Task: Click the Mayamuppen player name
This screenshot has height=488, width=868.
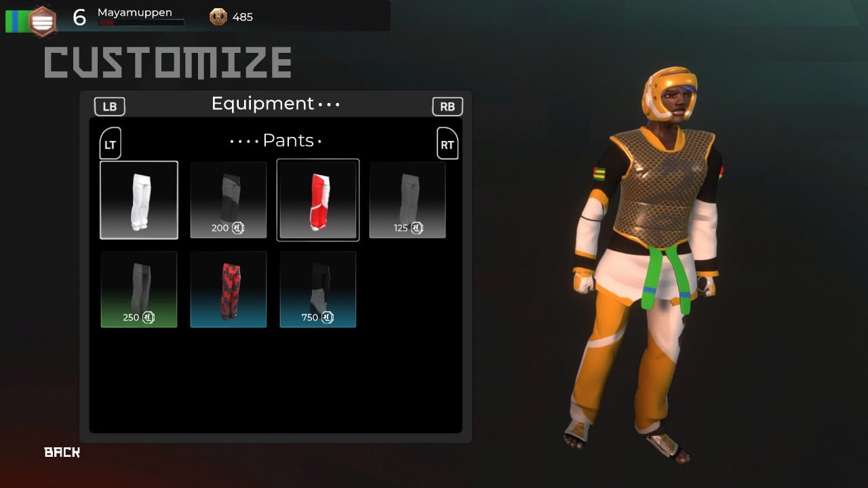Action: pyautogui.click(x=135, y=12)
